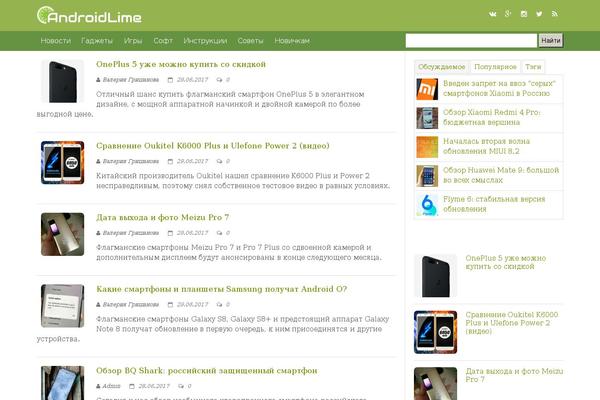Click author Валерия Гришанова under OnePlus 5 article
This screenshot has width=600, height=400.
pos(131,80)
